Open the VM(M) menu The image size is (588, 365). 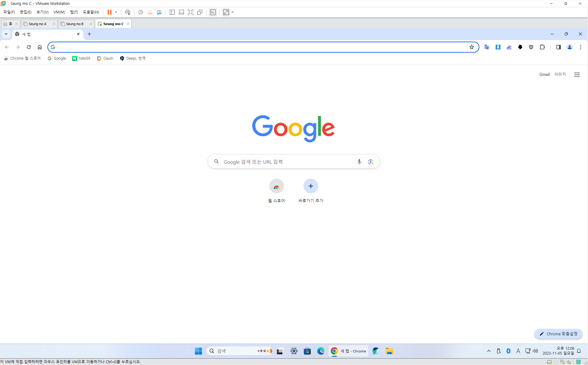pos(59,12)
